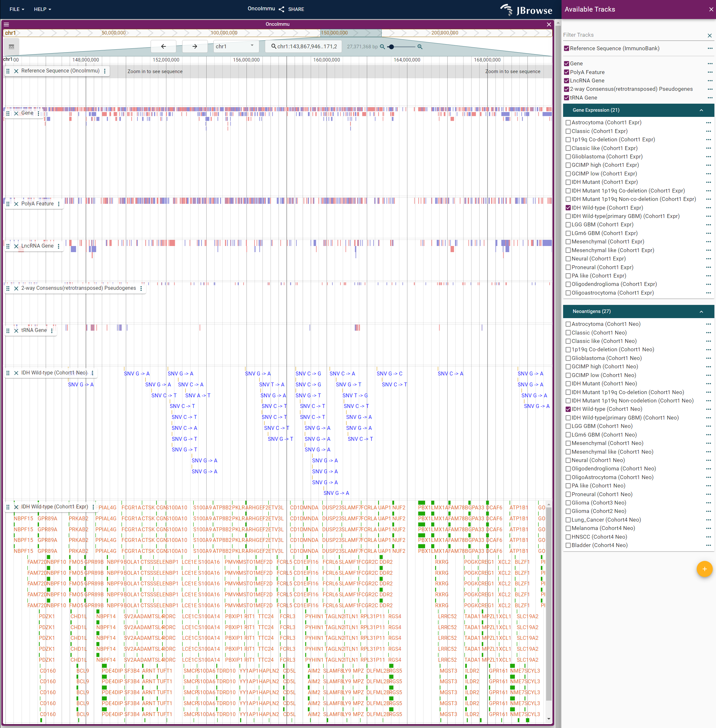Enable Proneural (Cohort1 Neo) track
The image size is (716, 728).
pos(568,494)
